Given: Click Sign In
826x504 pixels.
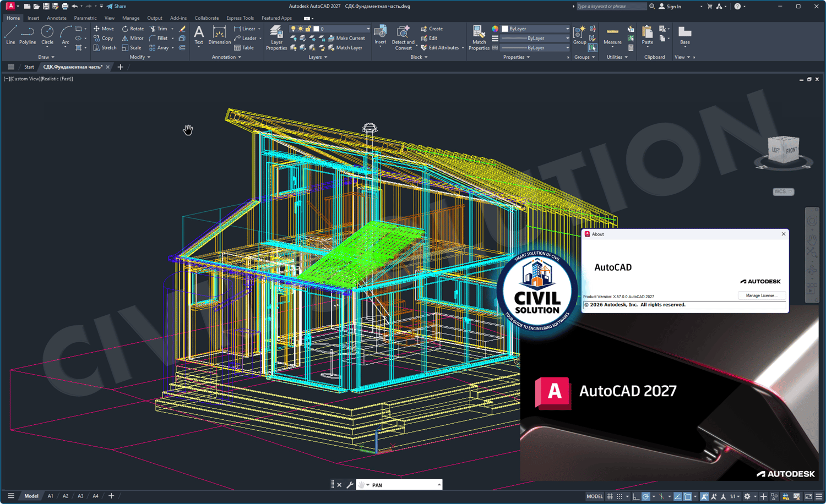Looking at the screenshot, I should tap(670, 6).
